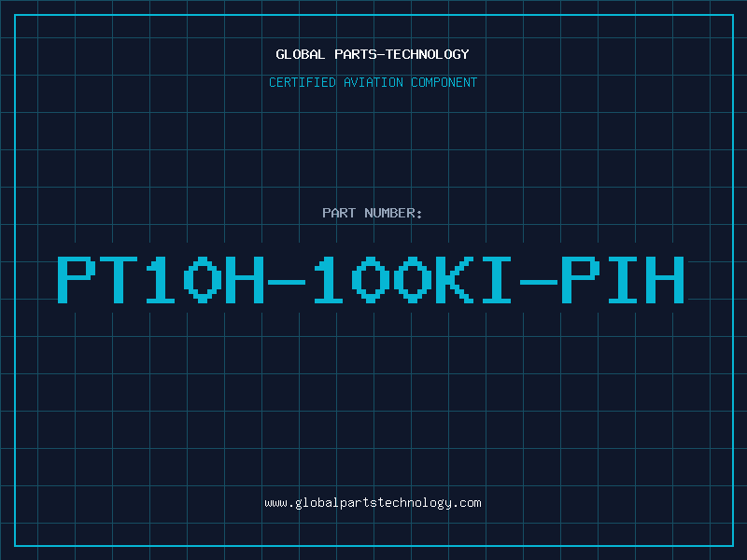
Task: Click the word GLOBAL in the header
Action: click(301, 54)
